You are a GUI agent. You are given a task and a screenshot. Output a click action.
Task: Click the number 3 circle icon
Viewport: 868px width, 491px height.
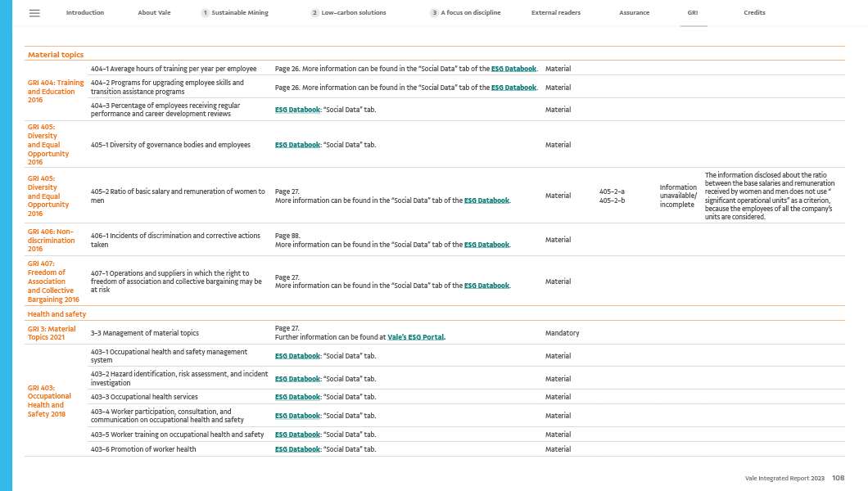434,13
